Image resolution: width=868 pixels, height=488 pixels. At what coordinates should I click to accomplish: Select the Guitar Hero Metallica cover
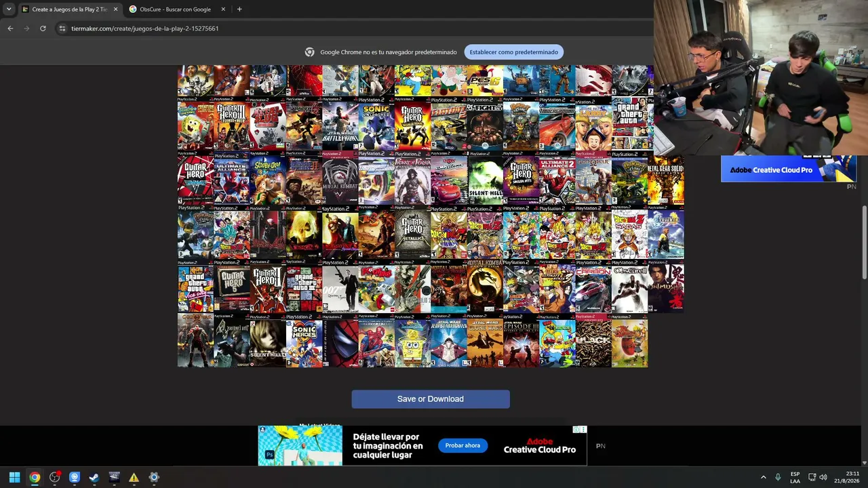tap(413, 233)
